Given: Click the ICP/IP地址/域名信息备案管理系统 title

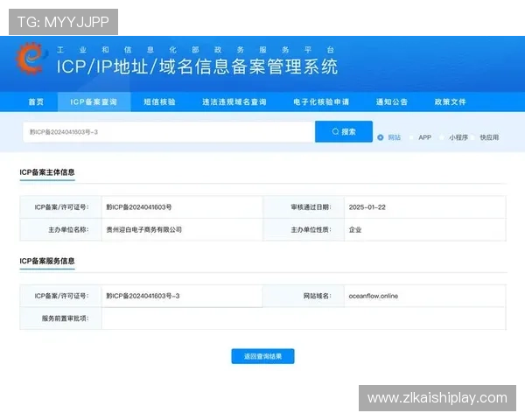Looking at the screenshot, I should point(197,66).
